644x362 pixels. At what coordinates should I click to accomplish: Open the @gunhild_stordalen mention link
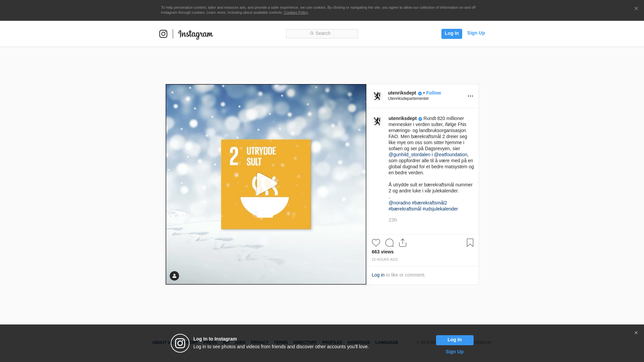409,155
